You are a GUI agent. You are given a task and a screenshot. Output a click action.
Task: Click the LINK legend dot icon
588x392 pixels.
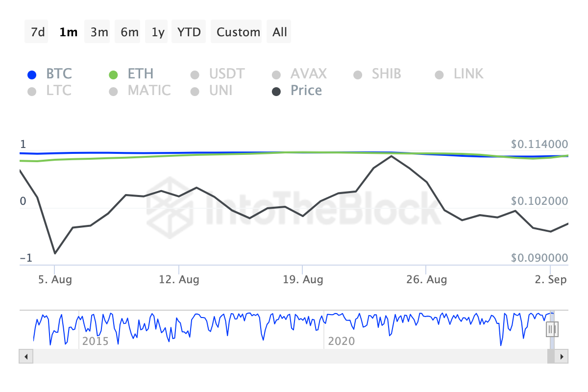tap(439, 74)
